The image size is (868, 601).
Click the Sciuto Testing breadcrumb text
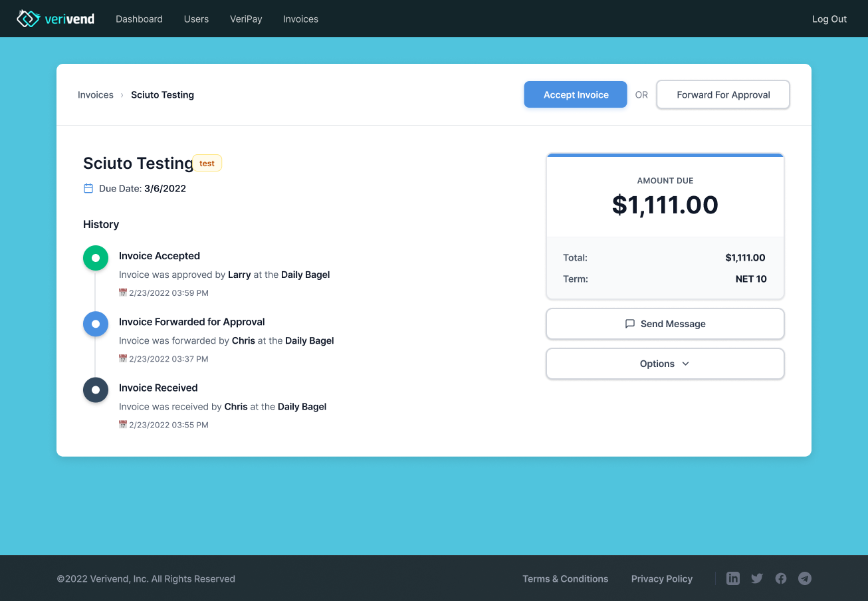tap(162, 95)
